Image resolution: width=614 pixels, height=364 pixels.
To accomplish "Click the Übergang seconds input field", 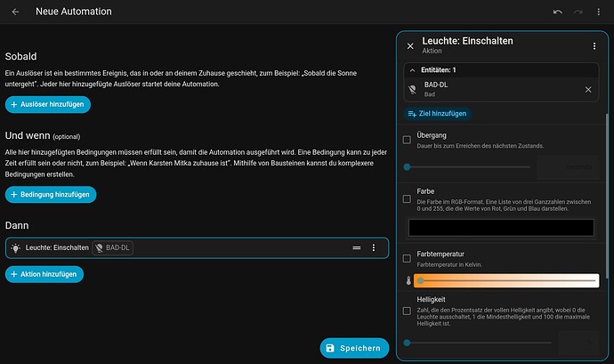I will tap(568, 167).
